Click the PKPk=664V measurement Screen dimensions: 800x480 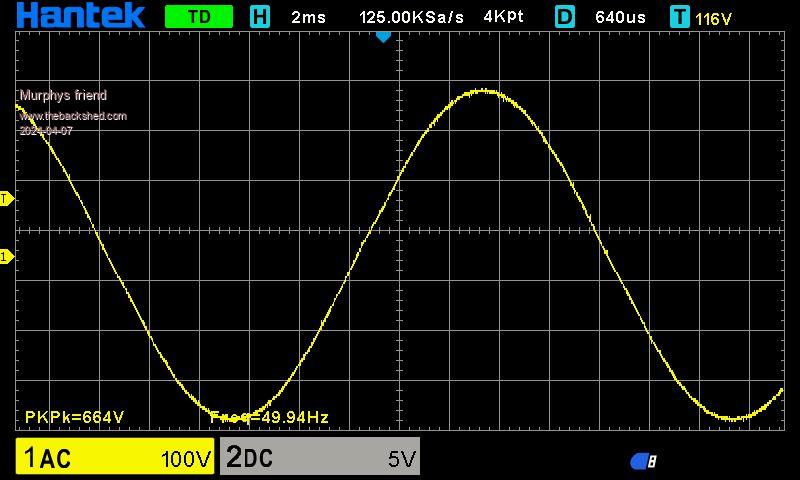74,417
